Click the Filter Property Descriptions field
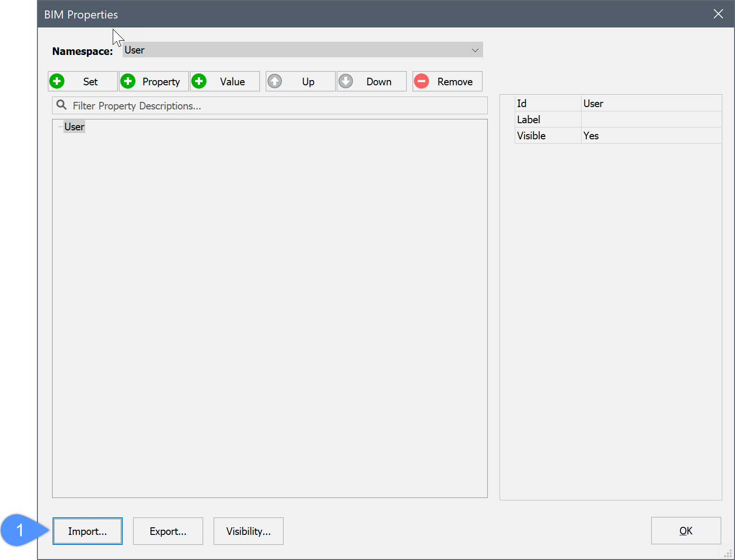This screenshot has width=735, height=560. point(275,106)
